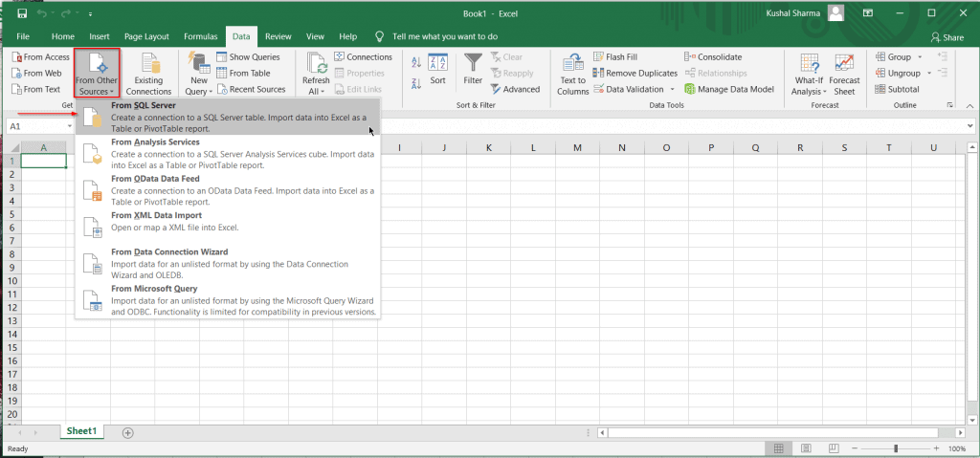
Task: Select From Microsoft Query entry
Action: click(x=228, y=300)
